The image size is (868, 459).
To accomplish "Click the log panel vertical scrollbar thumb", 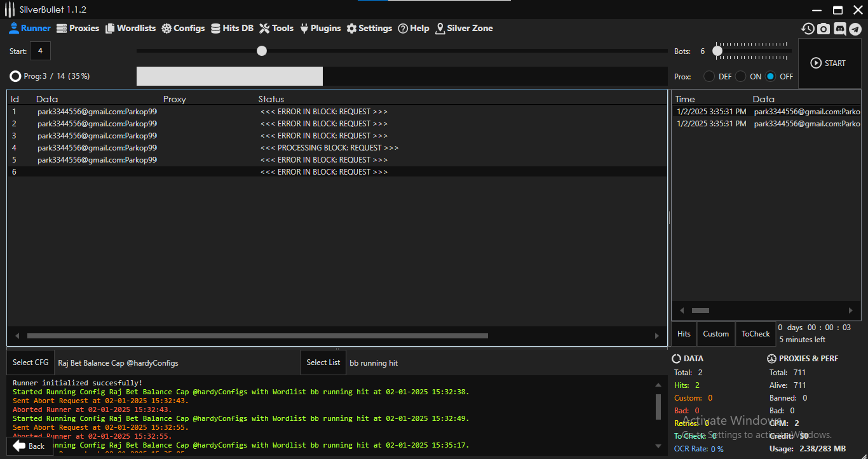I will tap(658, 406).
